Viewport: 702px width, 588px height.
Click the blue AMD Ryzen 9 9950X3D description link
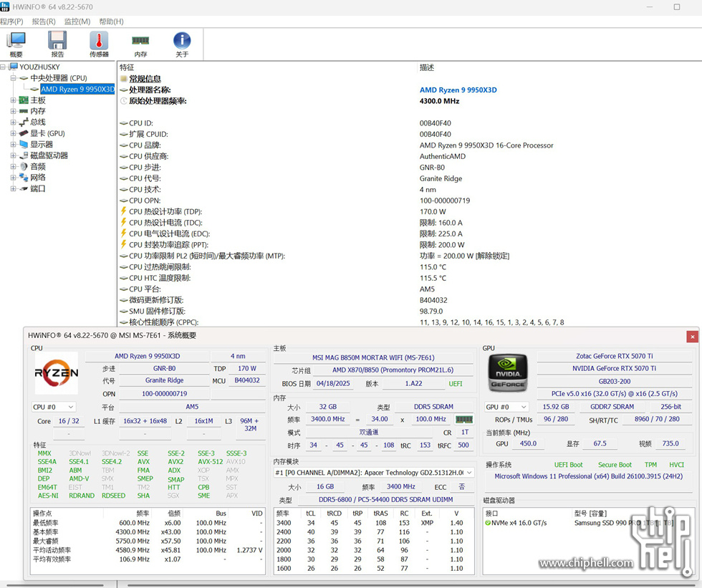(458, 90)
